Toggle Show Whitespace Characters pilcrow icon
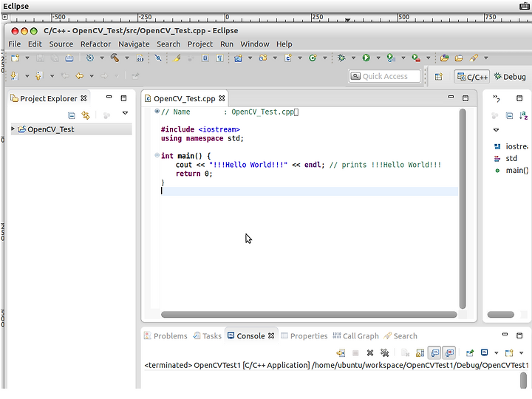 [220, 58]
